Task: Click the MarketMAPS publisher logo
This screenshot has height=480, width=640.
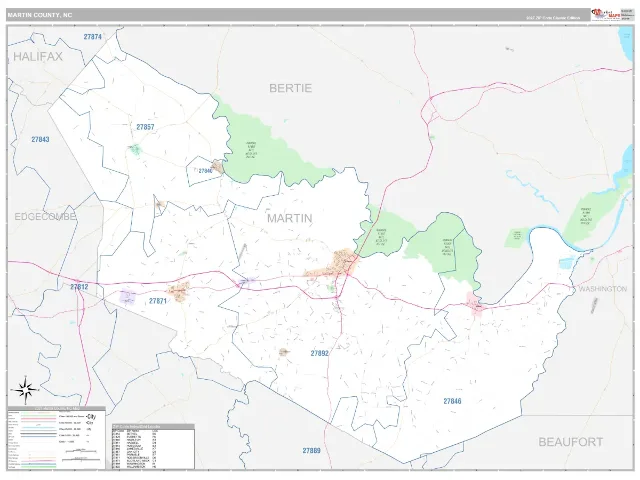Action: [x=606, y=15]
